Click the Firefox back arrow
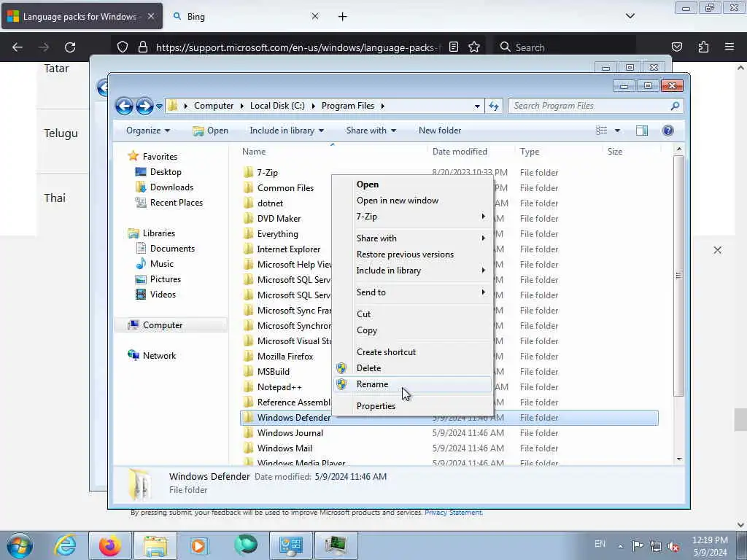 point(18,47)
